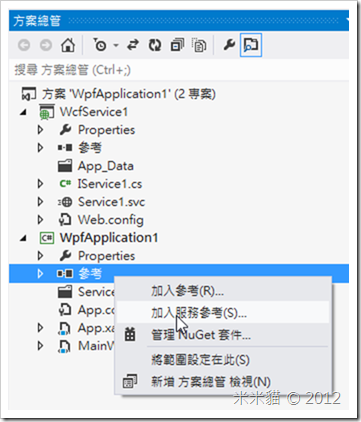Choose 加入參考(R)... from context menu

pos(223,291)
